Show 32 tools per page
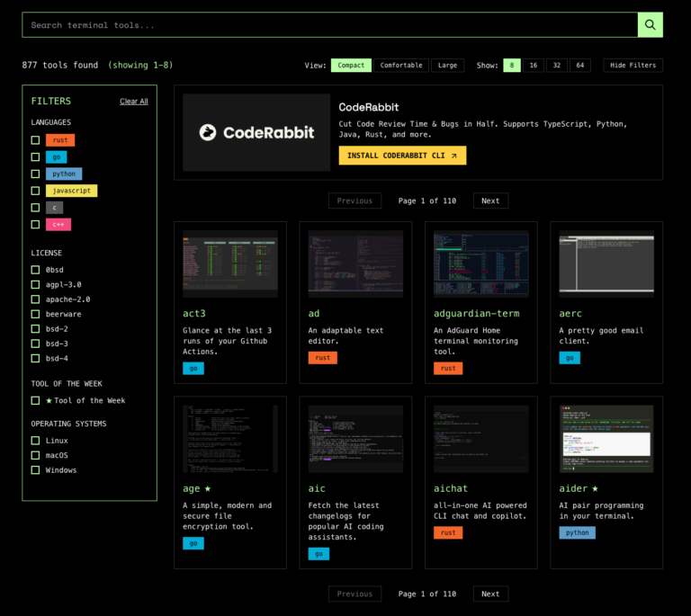This screenshot has width=691, height=616. (x=557, y=65)
